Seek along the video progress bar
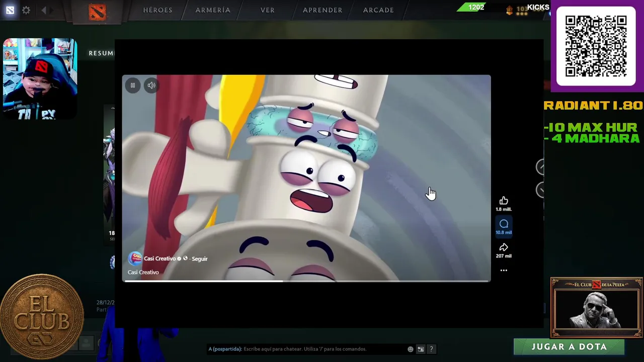This screenshot has width=644, height=362. (306, 281)
